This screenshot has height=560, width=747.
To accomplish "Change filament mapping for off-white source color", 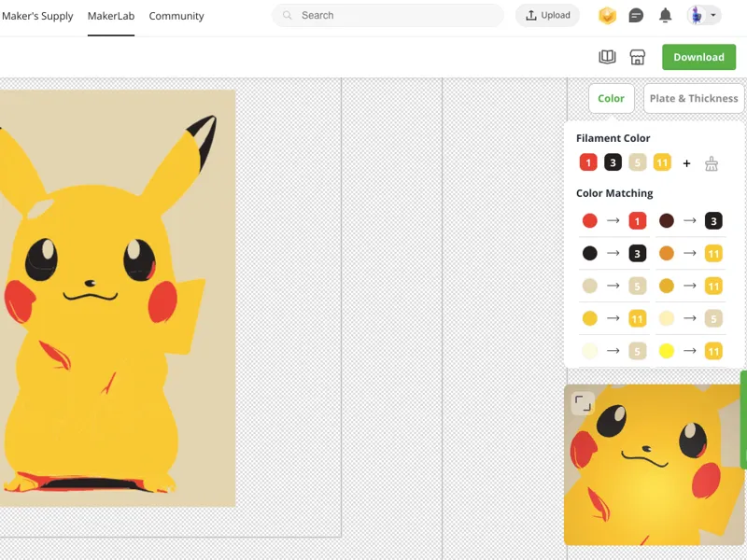I will (638, 351).
